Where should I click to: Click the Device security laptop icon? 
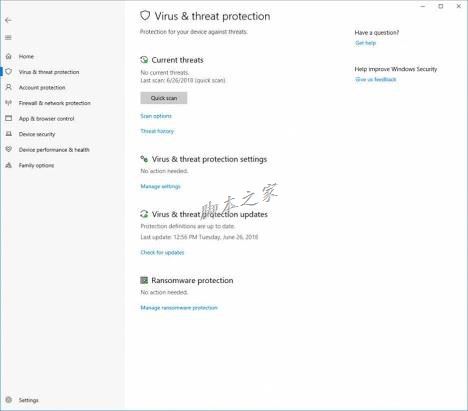[x=9, y=134]
